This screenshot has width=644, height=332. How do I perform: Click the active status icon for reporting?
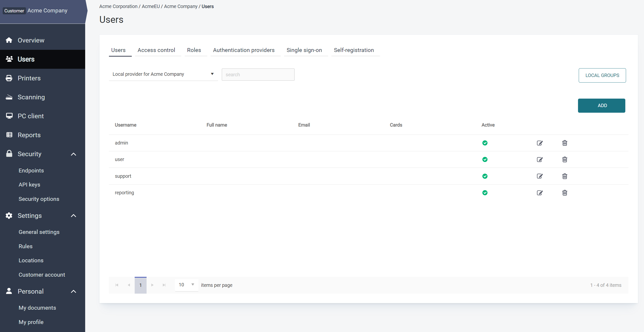pyautogui.click(x=485, y=193)
